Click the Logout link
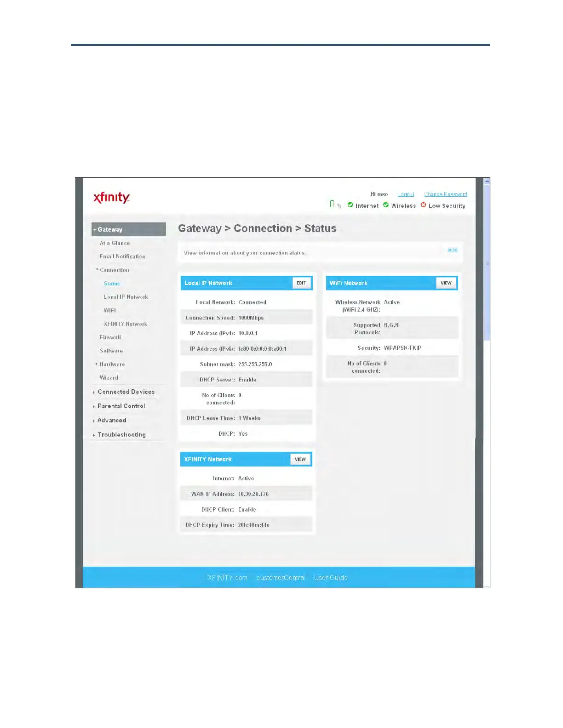This screenshot has width=563, height=728. tap(406, 194)
